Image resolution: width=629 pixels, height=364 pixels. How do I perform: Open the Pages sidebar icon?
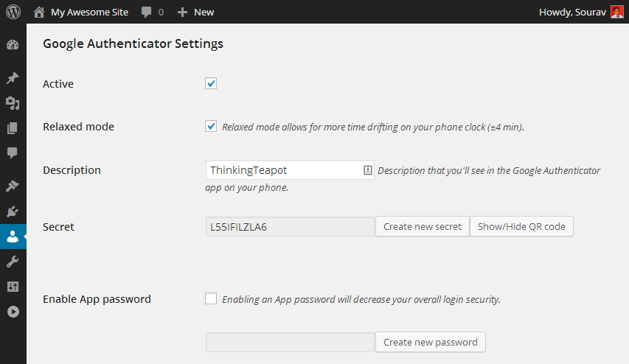13,128
